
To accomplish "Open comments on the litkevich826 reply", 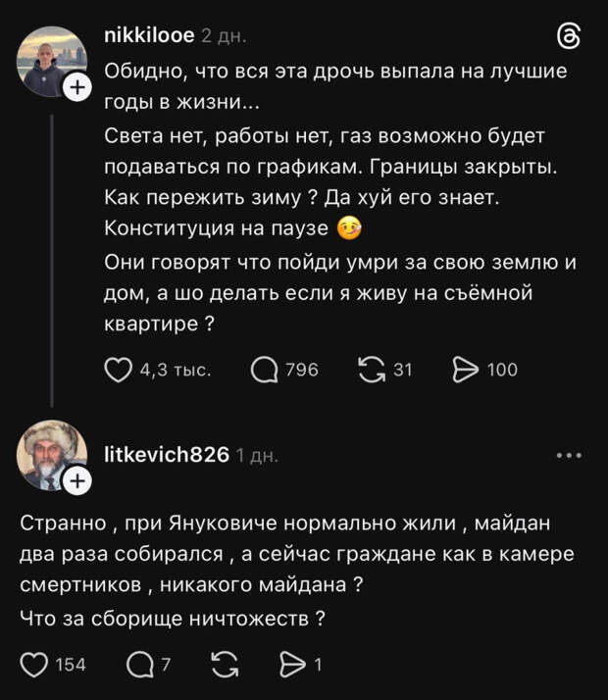I will tap(140, 665).
